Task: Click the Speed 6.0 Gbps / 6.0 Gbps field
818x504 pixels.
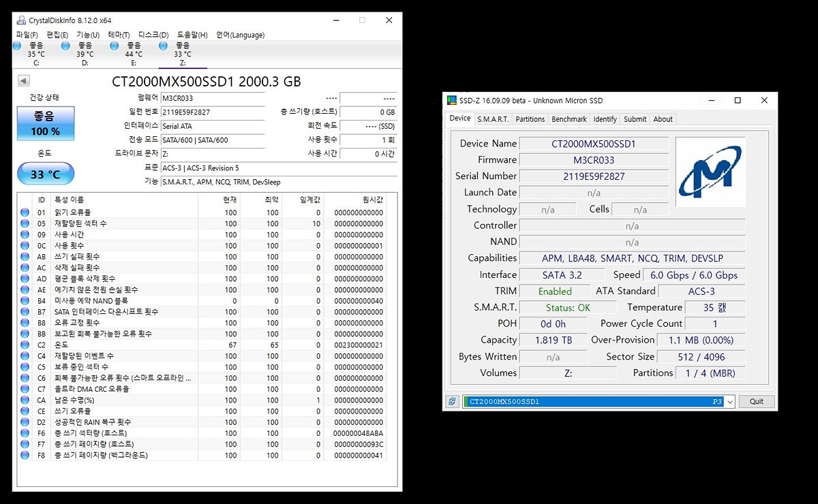Action: point(694,274)
